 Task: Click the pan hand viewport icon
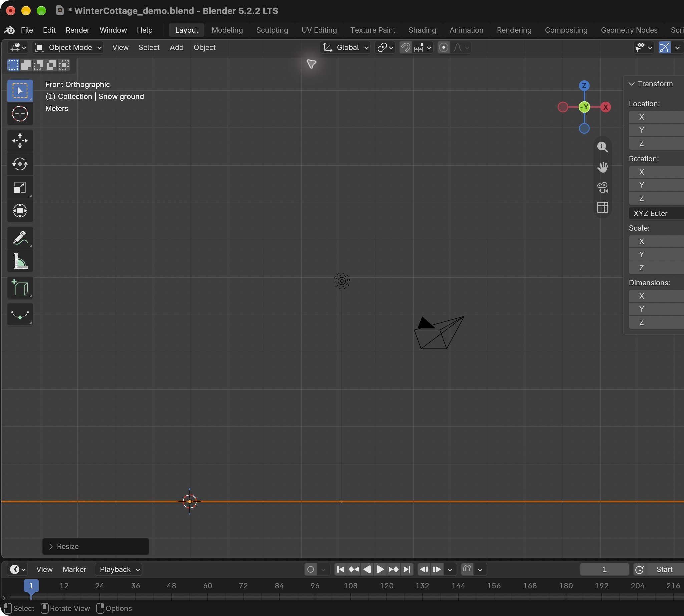603,167
